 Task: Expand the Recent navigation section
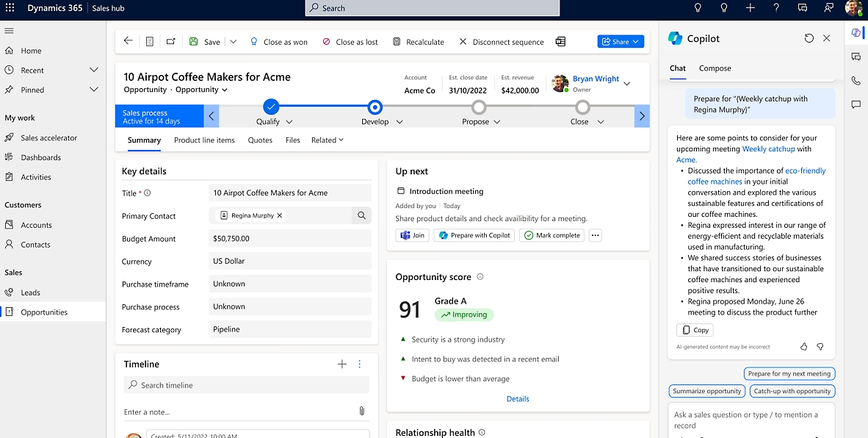(x=93, y=70)
